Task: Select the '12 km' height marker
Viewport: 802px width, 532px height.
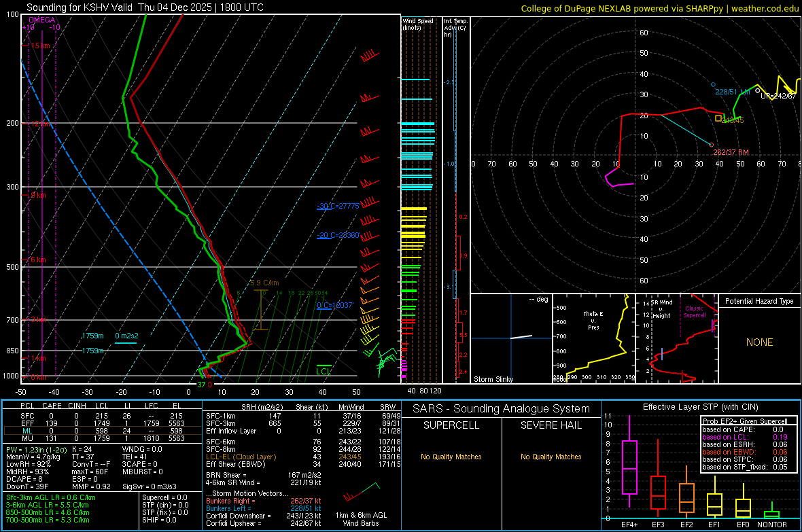Action: (x=40, y=124)
